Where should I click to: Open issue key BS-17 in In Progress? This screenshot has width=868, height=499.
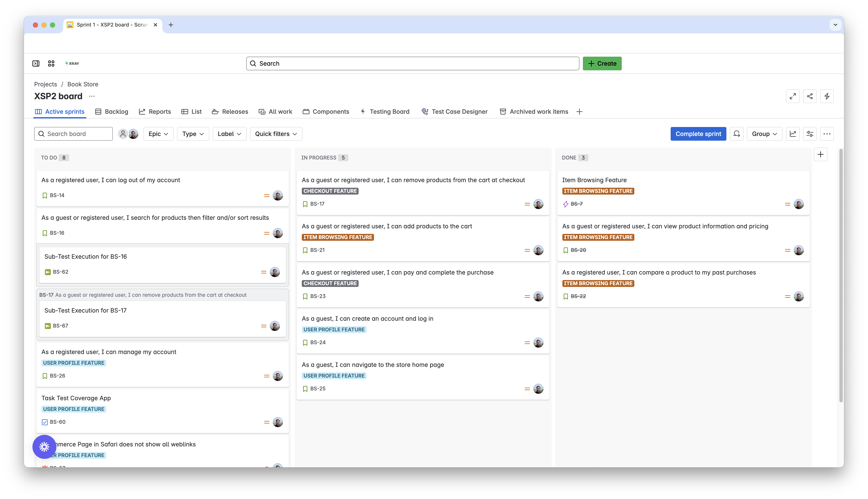(317, 204)
